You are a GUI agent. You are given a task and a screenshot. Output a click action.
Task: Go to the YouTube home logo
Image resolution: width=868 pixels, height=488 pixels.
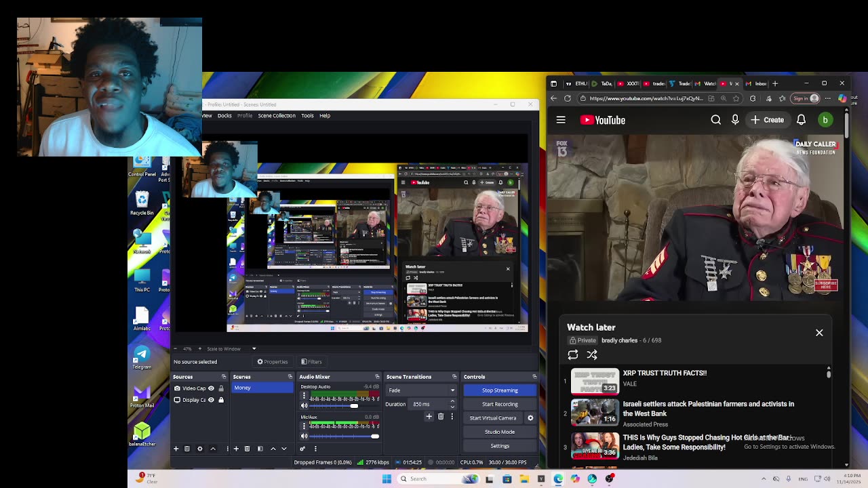click(x=603, y=120)
